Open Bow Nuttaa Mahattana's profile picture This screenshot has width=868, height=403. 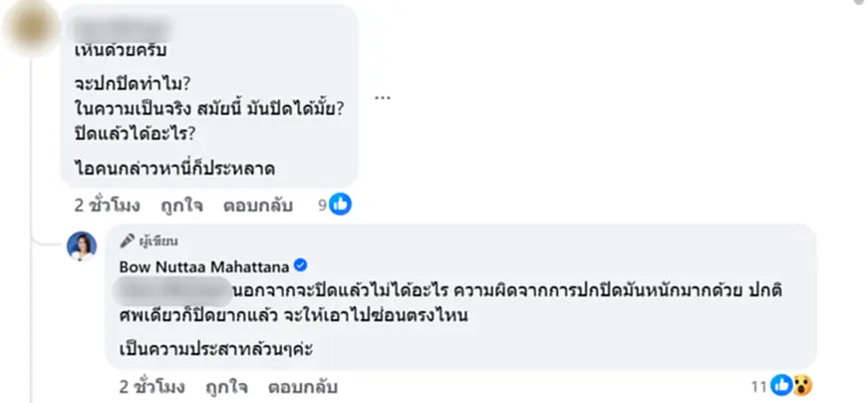click(x=82, y=248)
